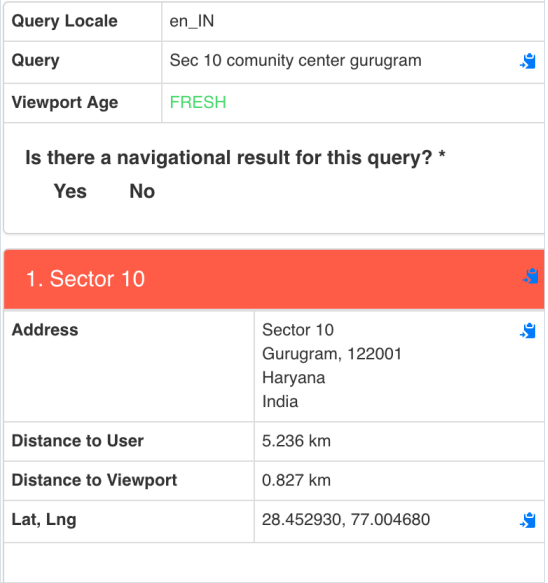Viewport: 548px width, 583px height.
Task: Click the Viewport Age label
Action: pyautogui.click(x=65, y=103)
